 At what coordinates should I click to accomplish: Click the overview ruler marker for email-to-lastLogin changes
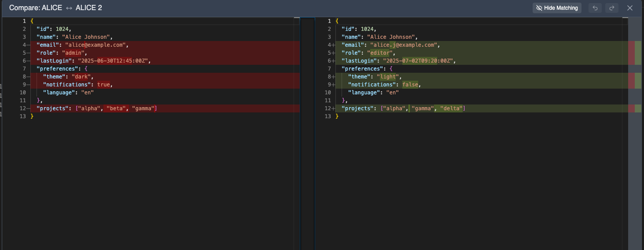pos(635,53)
